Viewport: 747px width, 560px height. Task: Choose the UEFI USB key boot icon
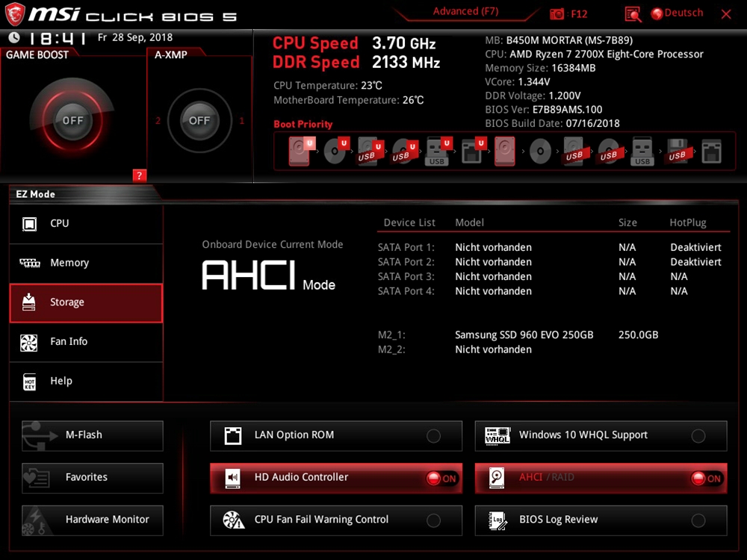pos(438,151)
